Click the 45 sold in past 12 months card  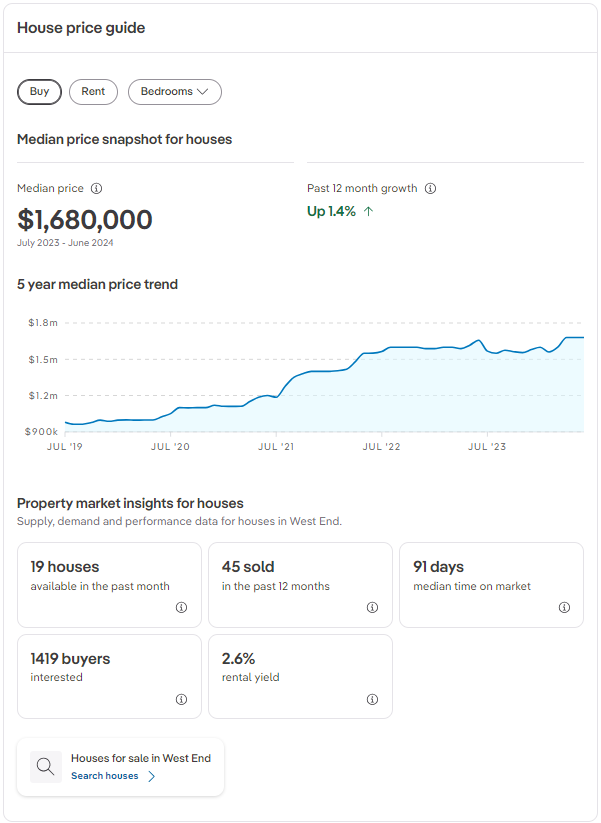(301, 585)
